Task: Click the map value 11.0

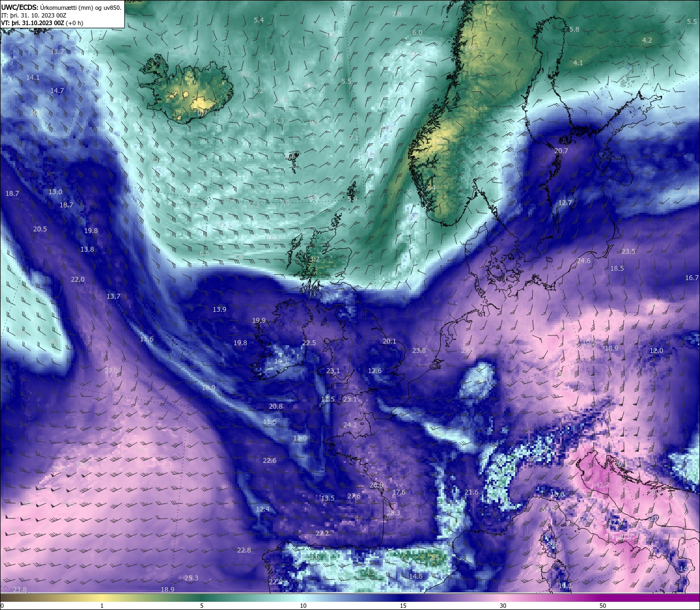Action: coord(300,439)
